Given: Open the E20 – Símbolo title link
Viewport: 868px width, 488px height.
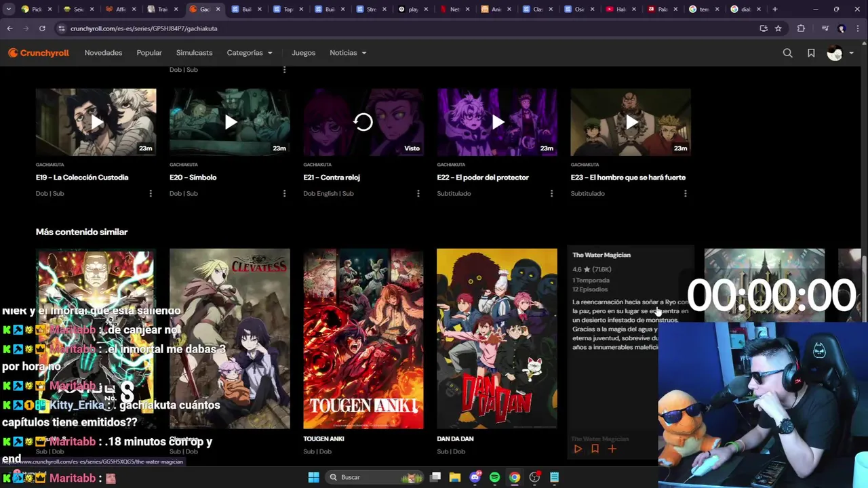Looking at the screenshot, I should point(193,178).
